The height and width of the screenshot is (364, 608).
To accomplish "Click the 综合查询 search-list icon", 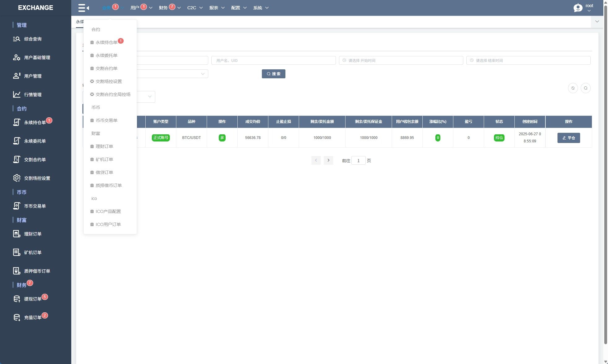I will [16, 39].
